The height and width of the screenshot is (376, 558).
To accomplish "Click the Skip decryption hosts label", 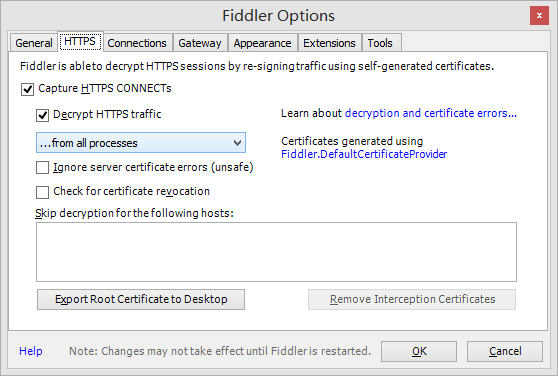I will 134,213.
